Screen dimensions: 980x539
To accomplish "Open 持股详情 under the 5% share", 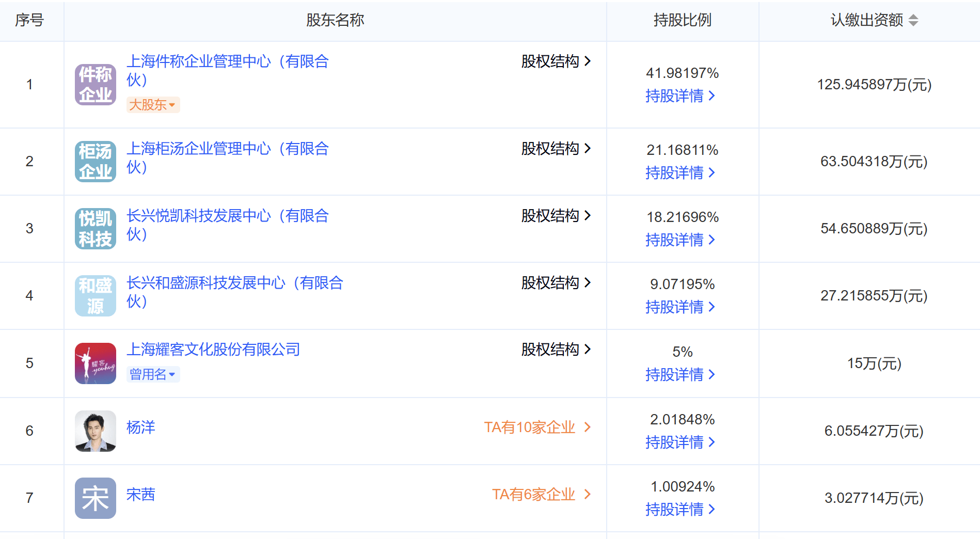I will click(679, 375).
